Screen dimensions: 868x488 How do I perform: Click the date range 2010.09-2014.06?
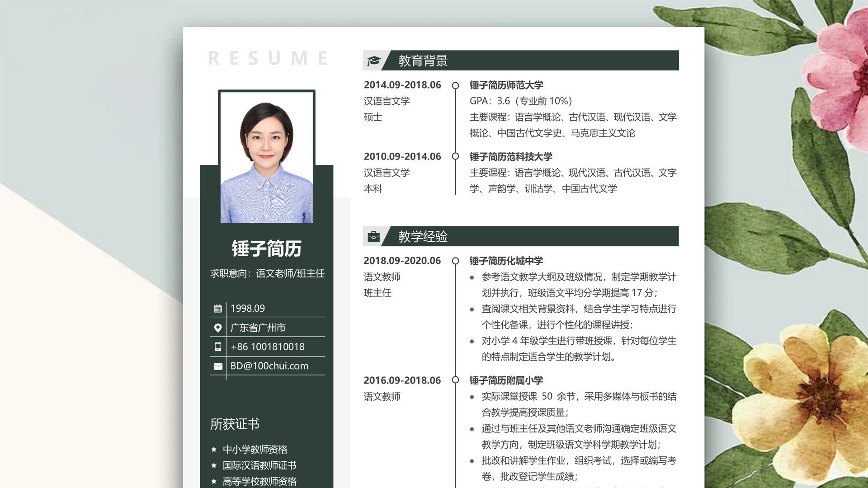pyautogui.click(x=402, y=156)
